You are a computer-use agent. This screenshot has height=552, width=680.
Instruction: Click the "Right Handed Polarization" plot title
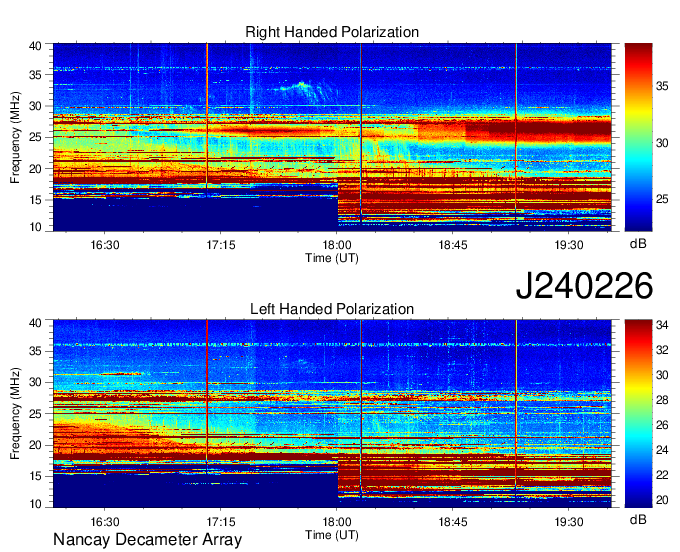click(x=332, y=32)
